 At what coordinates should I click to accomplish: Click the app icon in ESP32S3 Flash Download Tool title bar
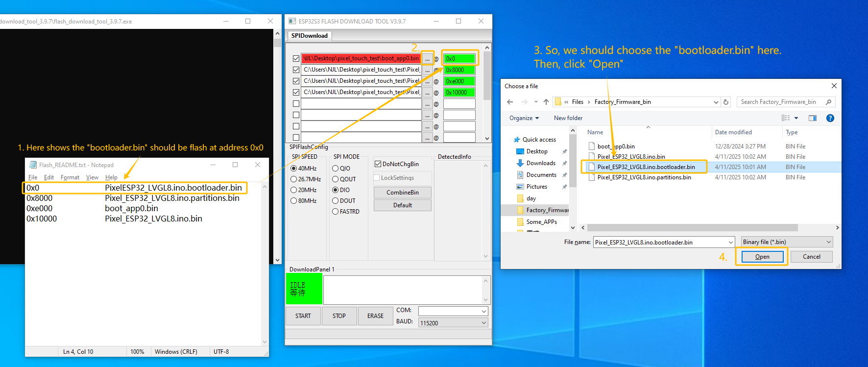(292, 21)
